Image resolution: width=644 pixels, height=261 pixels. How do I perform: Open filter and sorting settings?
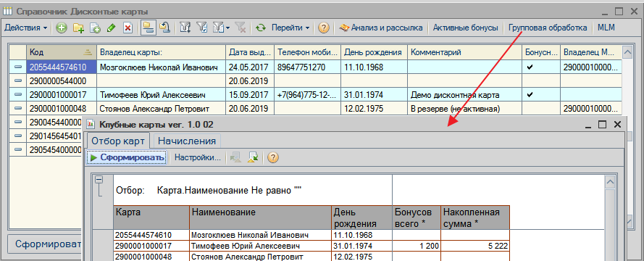[185, 28]
